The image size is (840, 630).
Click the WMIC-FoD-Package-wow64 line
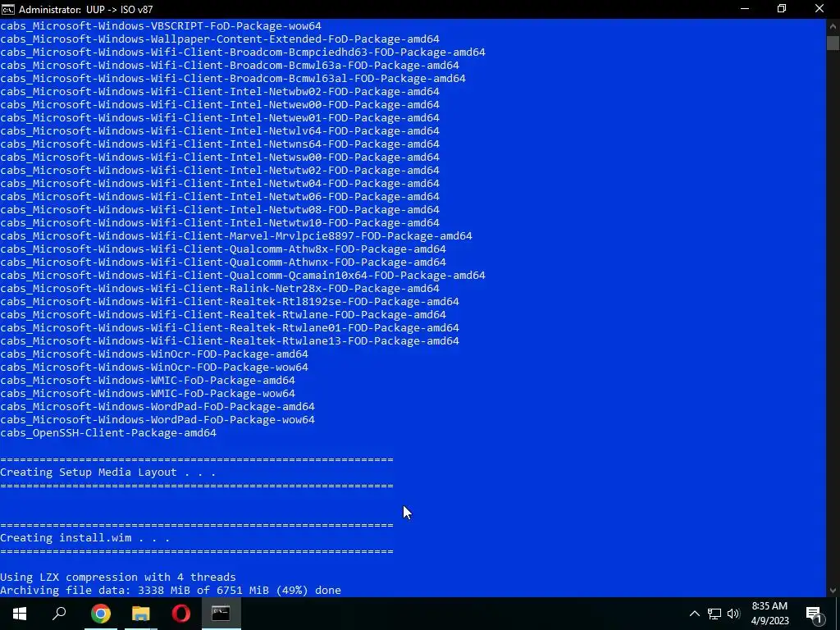(x=148, y=394)
